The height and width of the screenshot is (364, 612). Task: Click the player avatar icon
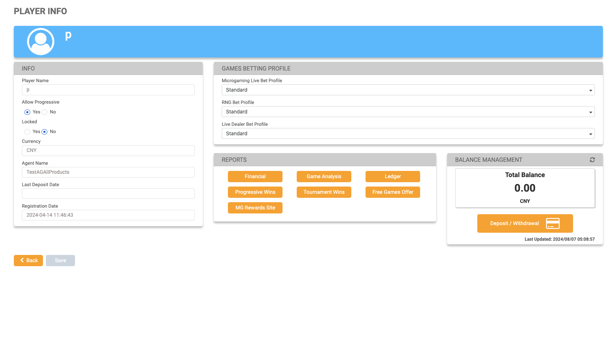[41, 41]
